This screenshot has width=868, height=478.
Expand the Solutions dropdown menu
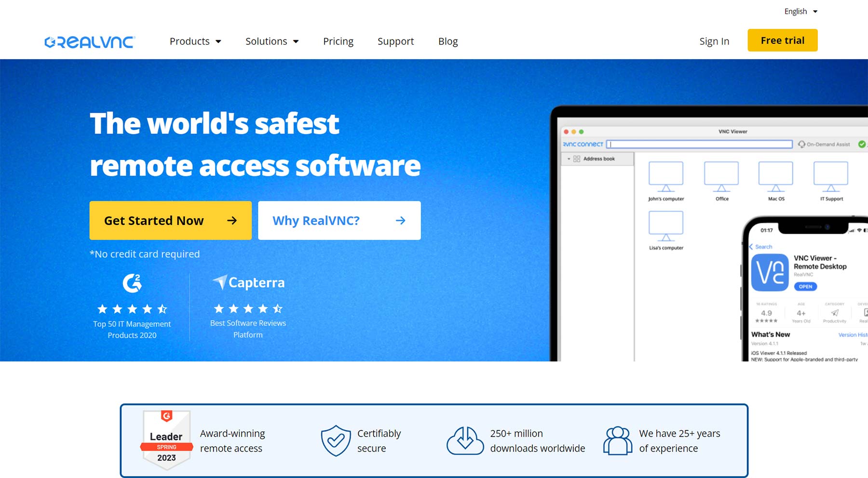point(272,41)
